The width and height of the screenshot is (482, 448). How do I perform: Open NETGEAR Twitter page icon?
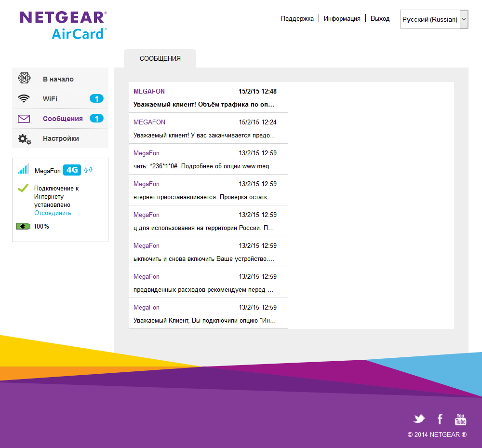(x=419, y=419)
